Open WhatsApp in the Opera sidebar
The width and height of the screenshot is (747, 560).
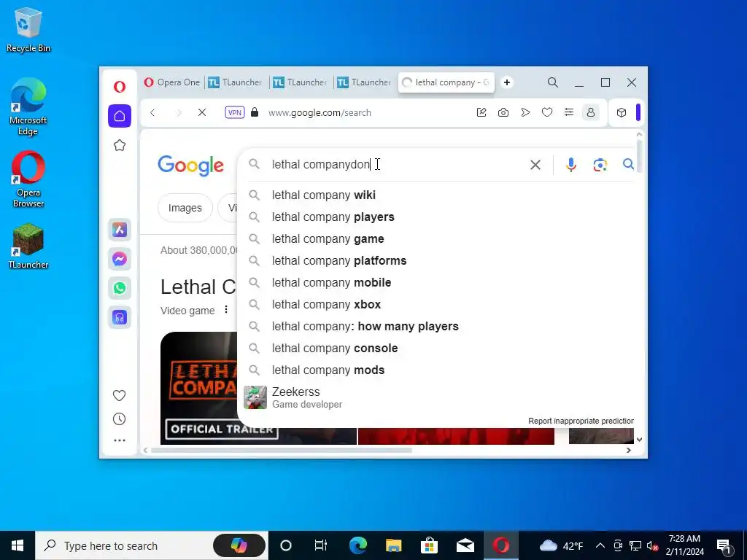pos(120,287)
